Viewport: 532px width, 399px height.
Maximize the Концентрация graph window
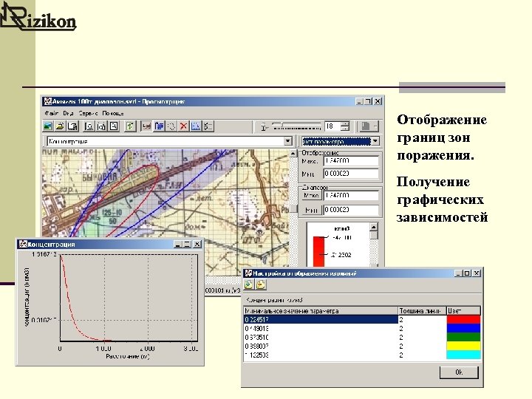point(187,244)
